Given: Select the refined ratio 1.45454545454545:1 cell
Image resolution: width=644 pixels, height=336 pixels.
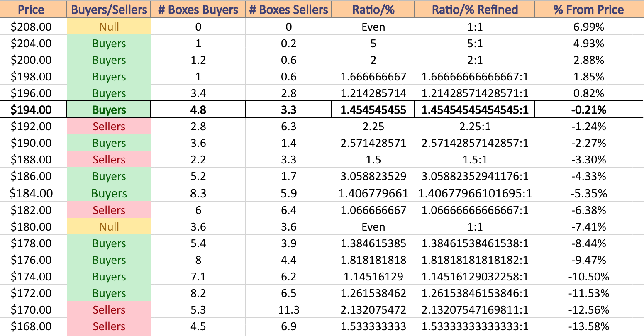Looking at the screenshot, I should click(x=475, y=110).
